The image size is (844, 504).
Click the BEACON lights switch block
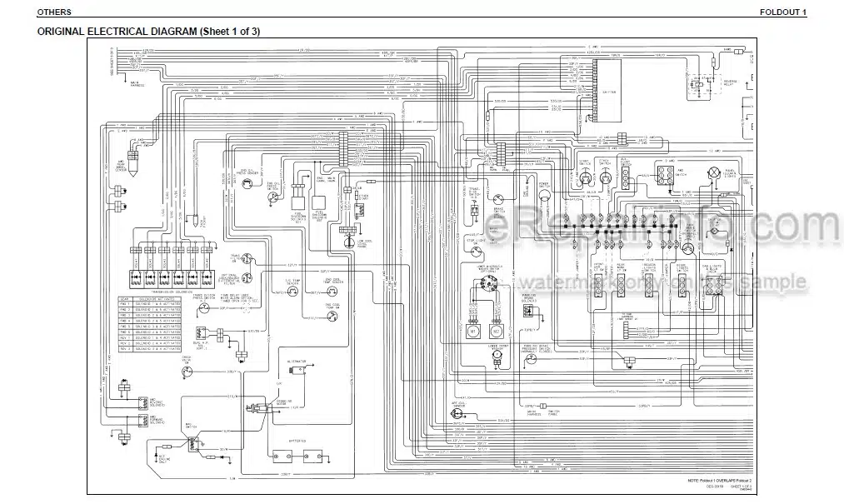(x=649, y=287)
